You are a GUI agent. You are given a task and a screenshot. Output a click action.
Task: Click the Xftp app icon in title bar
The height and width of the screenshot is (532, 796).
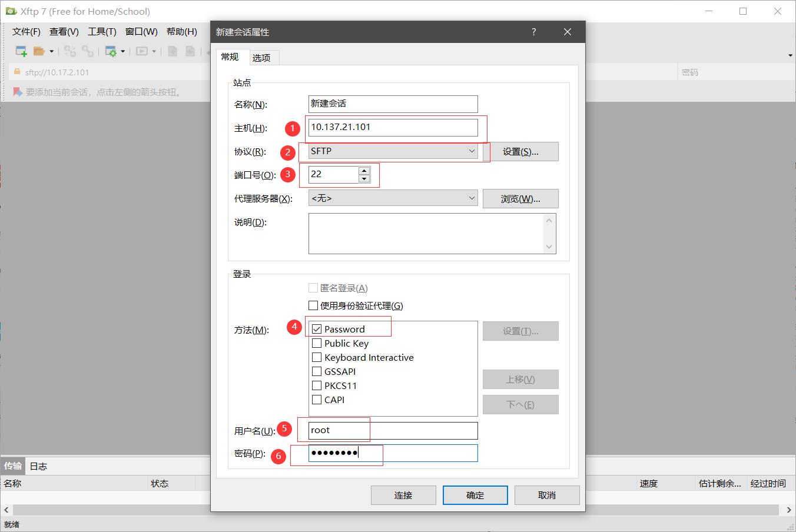coord(11,11)
